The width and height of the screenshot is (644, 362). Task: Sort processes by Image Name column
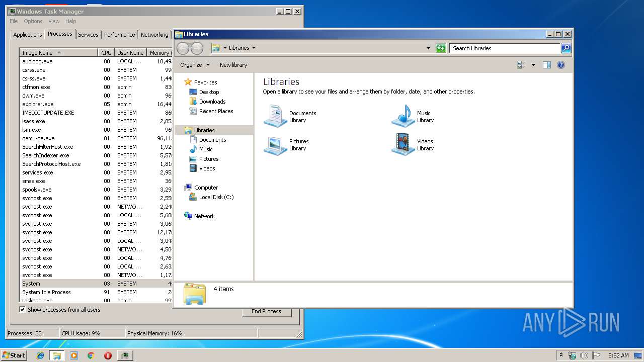59,53
